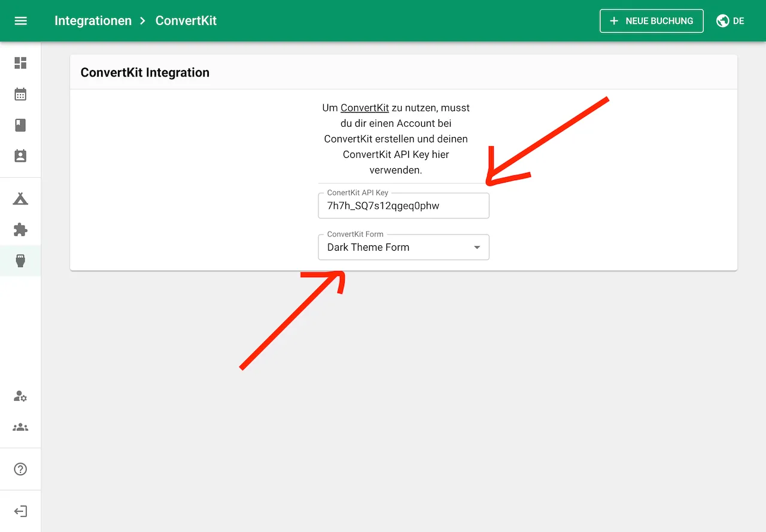Go back to Integrationen in the breadcrumb
This screenshot has height=532, width=766.
pyautogui.click(x=93, y=21)
